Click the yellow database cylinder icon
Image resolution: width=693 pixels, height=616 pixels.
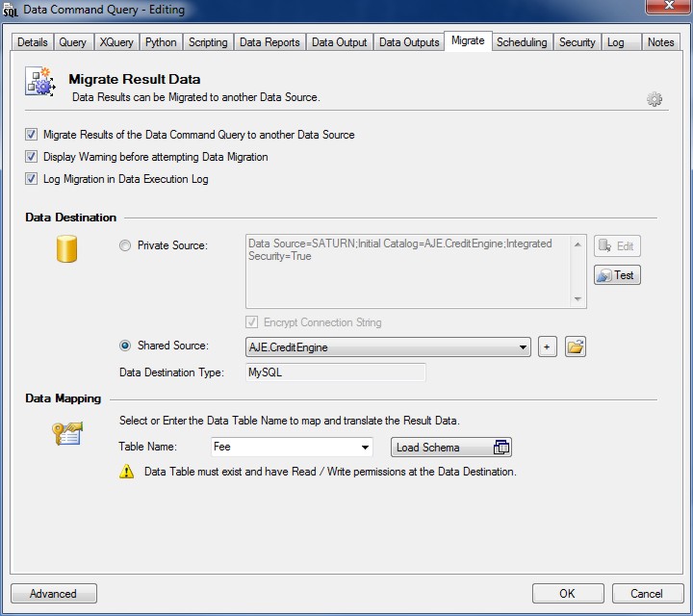66,247
